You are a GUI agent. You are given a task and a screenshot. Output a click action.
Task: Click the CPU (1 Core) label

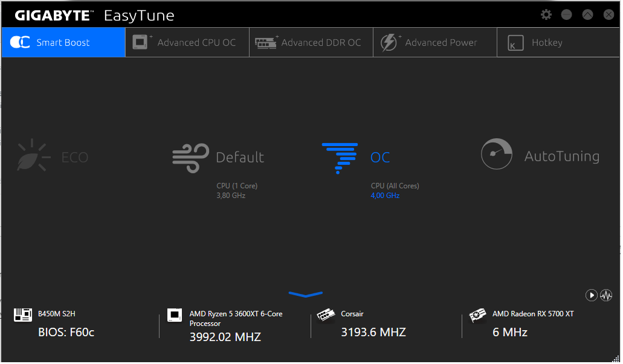(237, 186)
